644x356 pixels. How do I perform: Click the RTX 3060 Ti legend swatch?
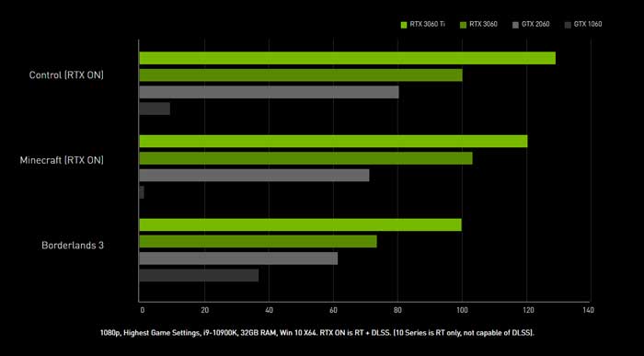point(403,25)
